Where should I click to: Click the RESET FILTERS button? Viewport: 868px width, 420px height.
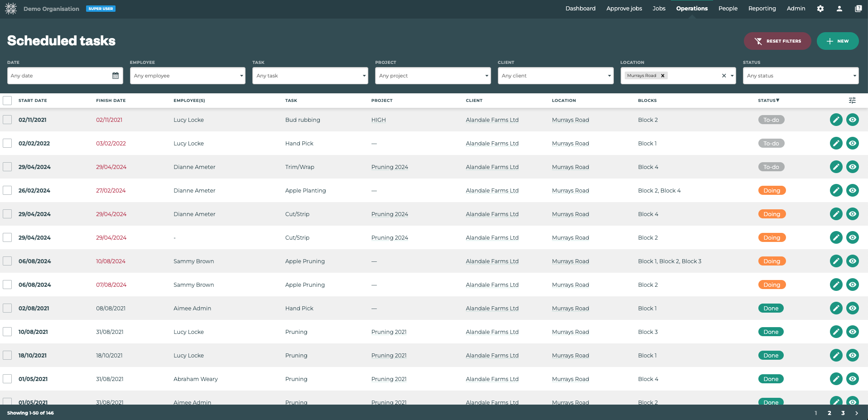coord(777,41)
